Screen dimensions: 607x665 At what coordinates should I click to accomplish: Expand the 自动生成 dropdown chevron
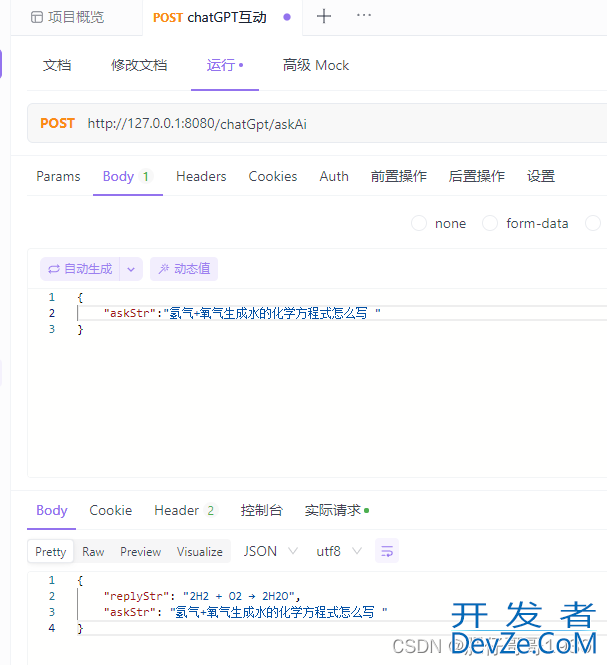pos(131,269)
